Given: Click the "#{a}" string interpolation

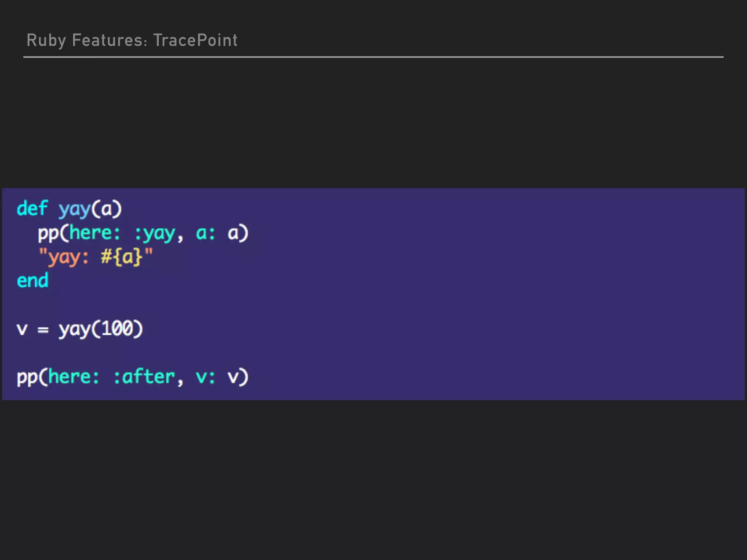Looking at the screenshot, I should tap(121, 257).
